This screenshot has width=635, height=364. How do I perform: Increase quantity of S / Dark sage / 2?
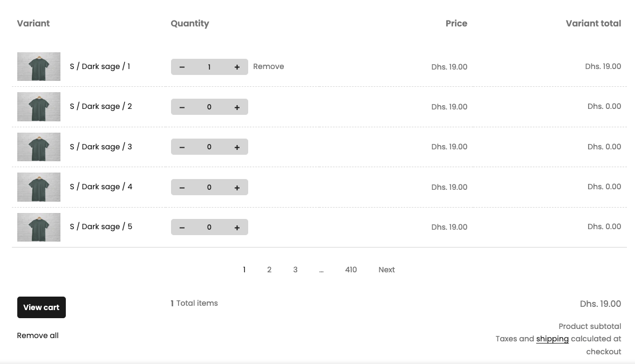tap(237, 107)
